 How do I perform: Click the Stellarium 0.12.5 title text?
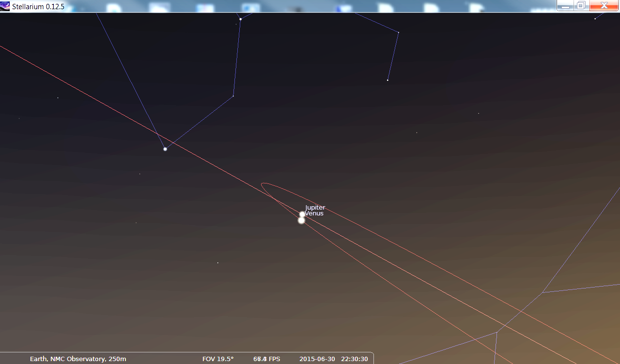pos(38,6)
